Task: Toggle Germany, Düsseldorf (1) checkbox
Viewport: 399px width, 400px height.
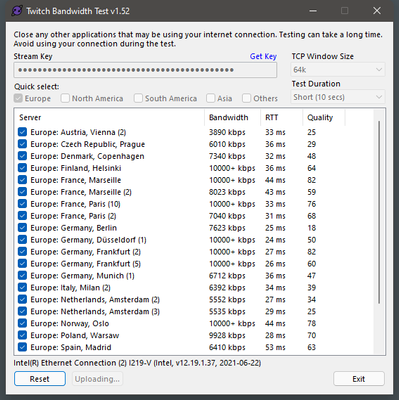Action: click(22, 240)
